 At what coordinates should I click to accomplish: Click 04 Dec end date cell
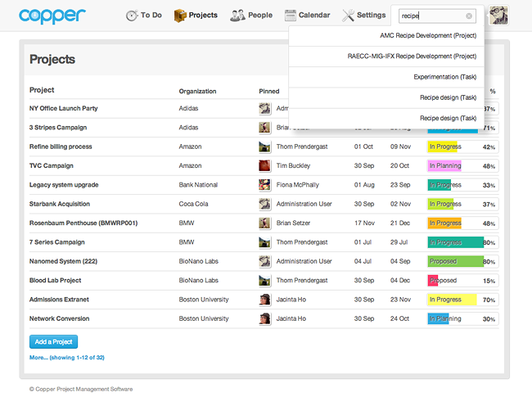[x=400, y=281]
